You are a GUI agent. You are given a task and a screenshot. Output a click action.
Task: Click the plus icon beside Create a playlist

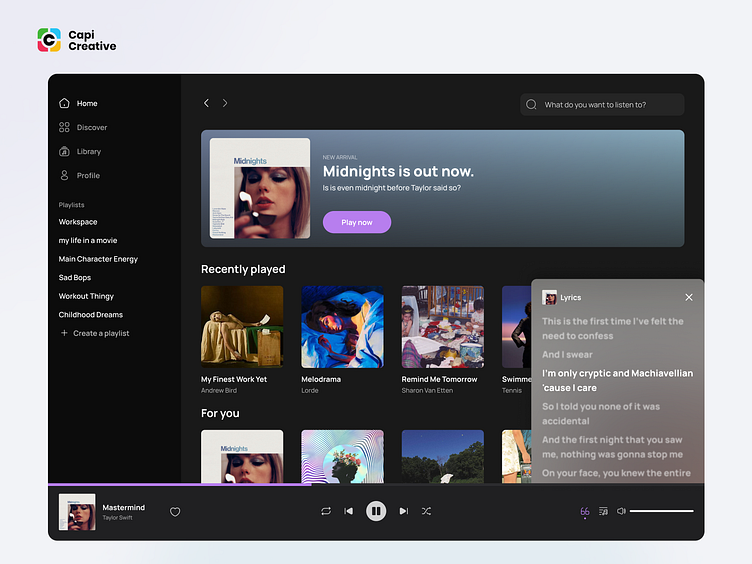64,333
